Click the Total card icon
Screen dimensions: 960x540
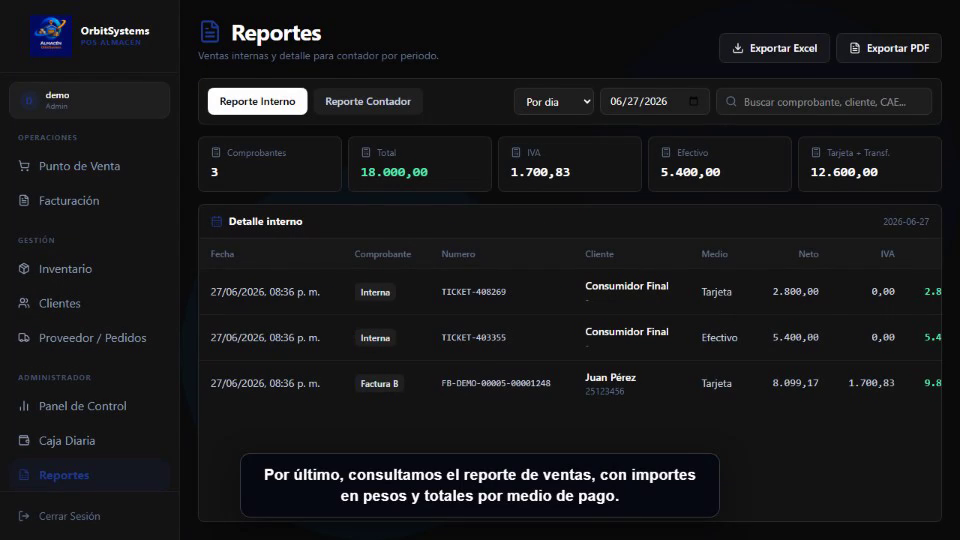point(366,152)
